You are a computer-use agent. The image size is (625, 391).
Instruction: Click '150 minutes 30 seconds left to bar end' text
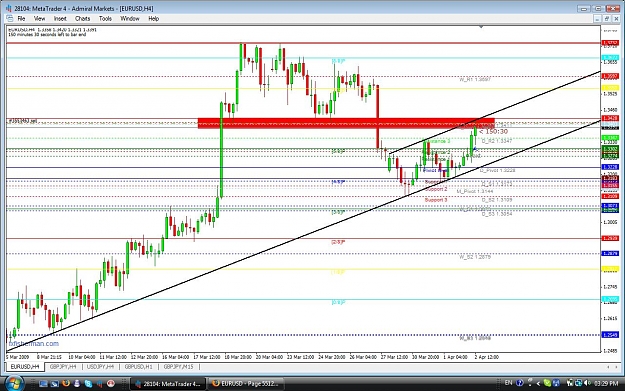click(47, 35)
